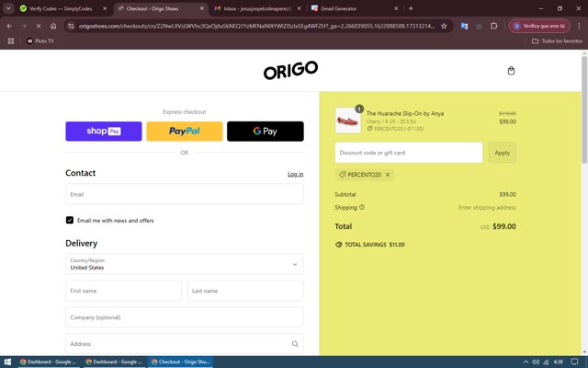Click the Verifica que eres tú profile button
The height and width of the screenshot is (368, 588).
pyautogui.click(x=539, y=26)
